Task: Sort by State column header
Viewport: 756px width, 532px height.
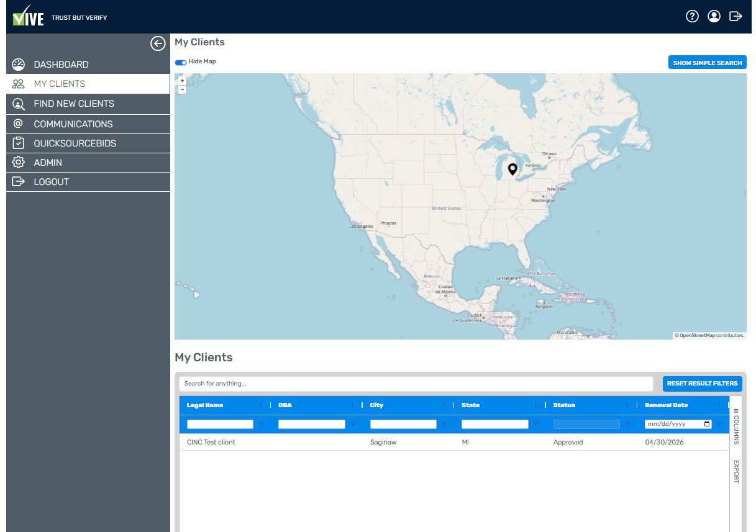Action: coord(471,405)
